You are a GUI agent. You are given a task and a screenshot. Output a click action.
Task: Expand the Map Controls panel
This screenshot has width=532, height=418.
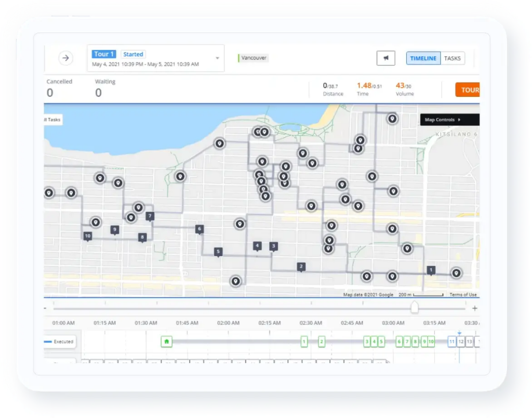tap(449, 120)
